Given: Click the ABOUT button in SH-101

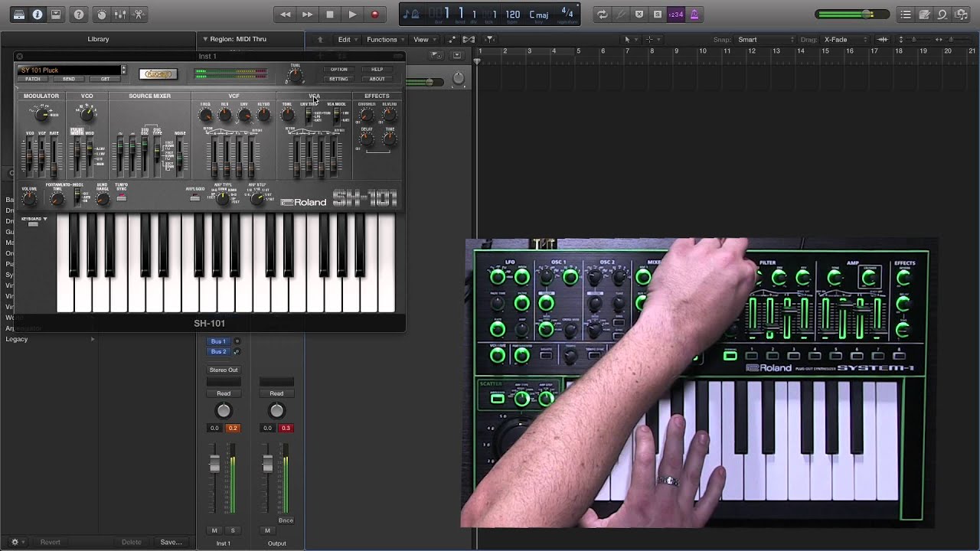Looking at the screenshot, I should pos(377,79).
